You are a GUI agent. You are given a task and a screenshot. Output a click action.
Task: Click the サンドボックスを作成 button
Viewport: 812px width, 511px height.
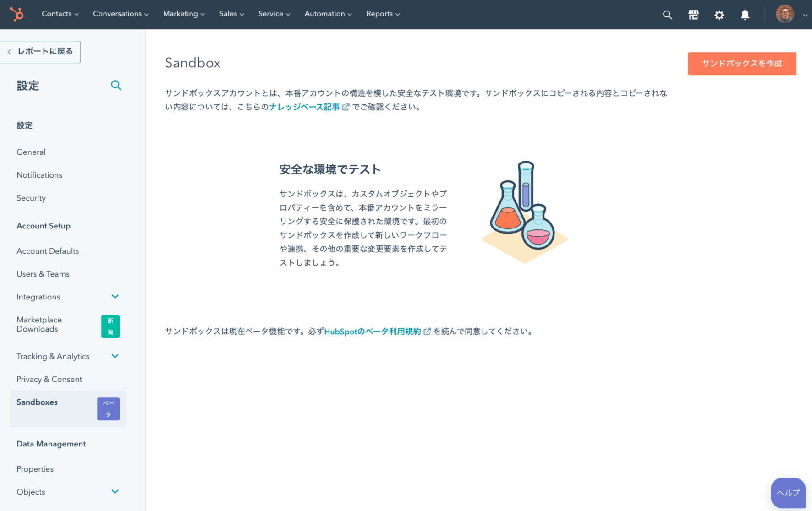point(742,64)
